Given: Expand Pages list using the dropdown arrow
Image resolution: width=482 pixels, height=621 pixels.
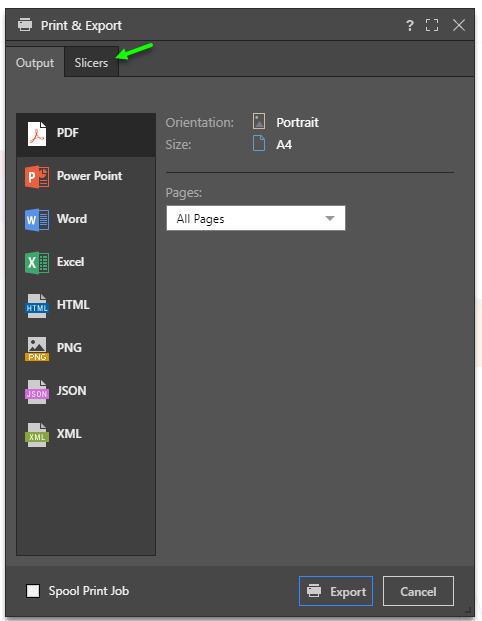Looking at the screenshot, I should (330, 218).
